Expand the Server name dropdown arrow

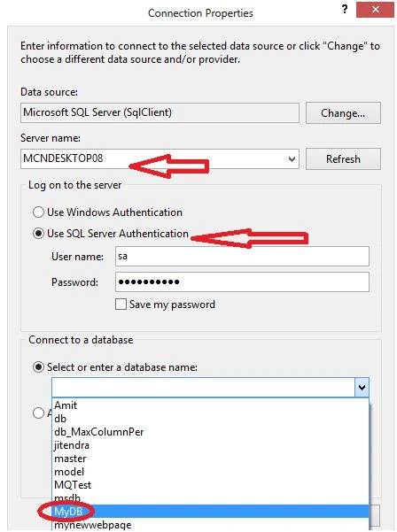pos(292,158)
